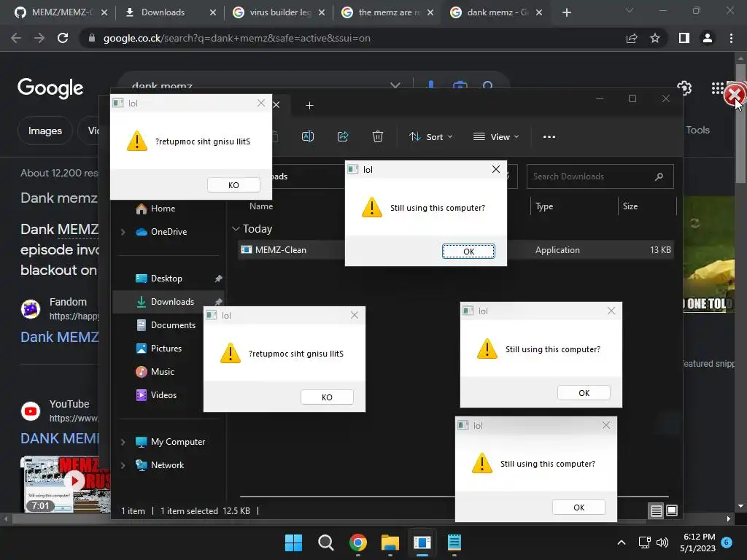
Task: Click the delete trash icon in Explorer toolbar
Action: tap(377, 136)
